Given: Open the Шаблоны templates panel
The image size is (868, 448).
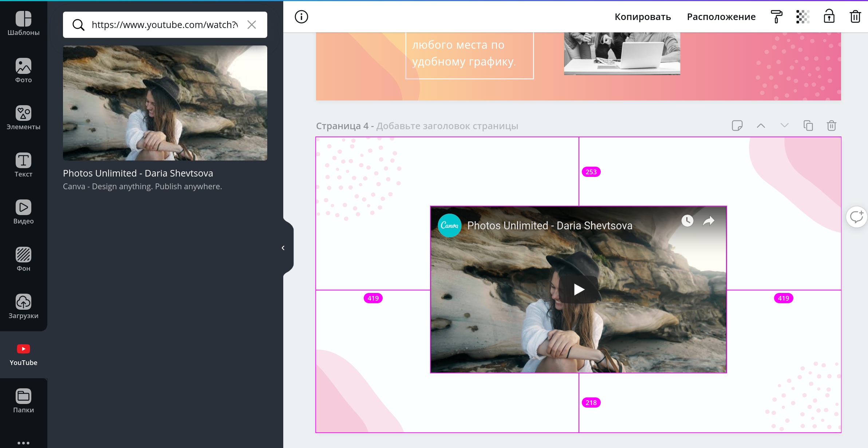Looking at the screenshot, I should point(23,23).
